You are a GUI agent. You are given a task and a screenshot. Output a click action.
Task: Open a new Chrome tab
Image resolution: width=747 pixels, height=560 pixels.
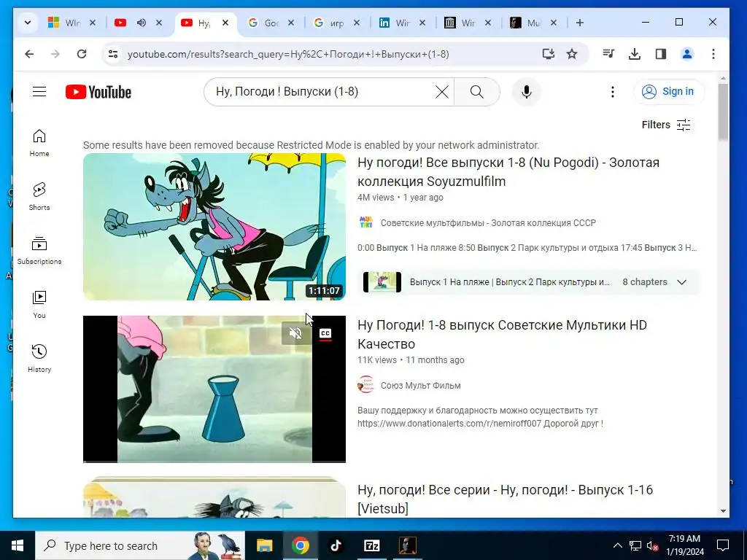[x=580, y=23]
